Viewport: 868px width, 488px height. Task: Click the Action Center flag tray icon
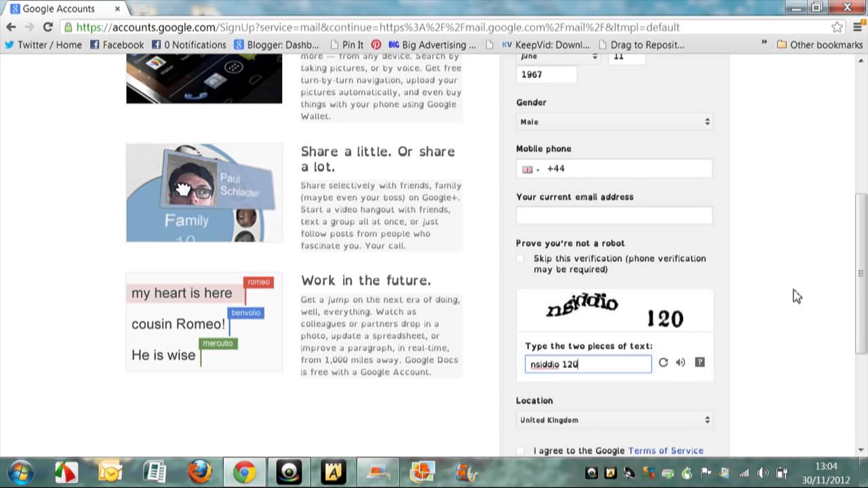tap(706, 473)
